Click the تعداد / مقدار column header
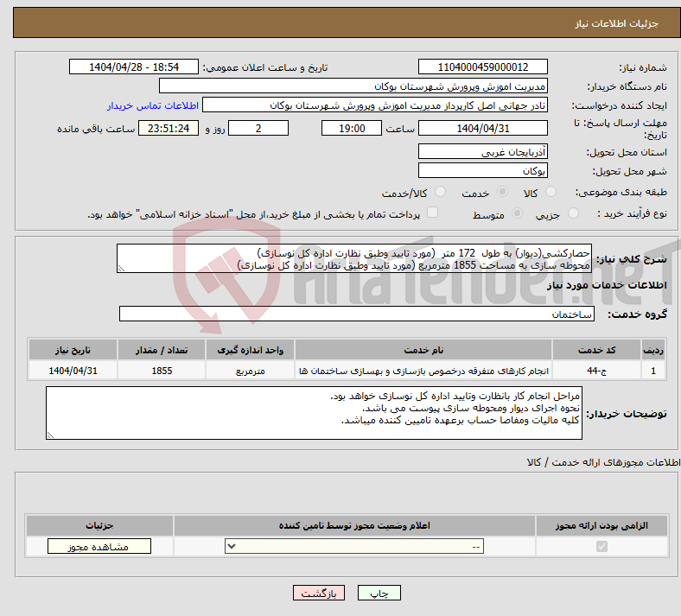This screenshot has width=681, height=616. point(162,350)
